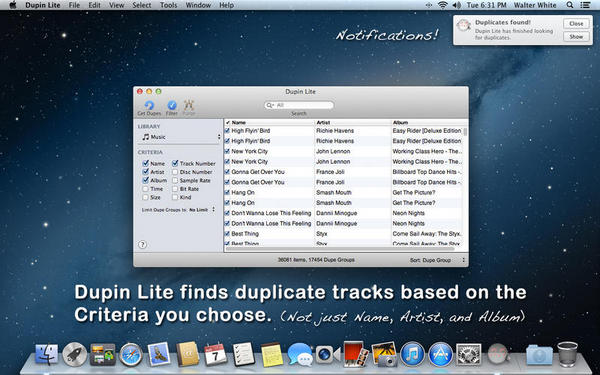Open the Limit Dupe Groups No Limit popup
This screenshot has width=600, height=375.
click(x=202, y=210)
